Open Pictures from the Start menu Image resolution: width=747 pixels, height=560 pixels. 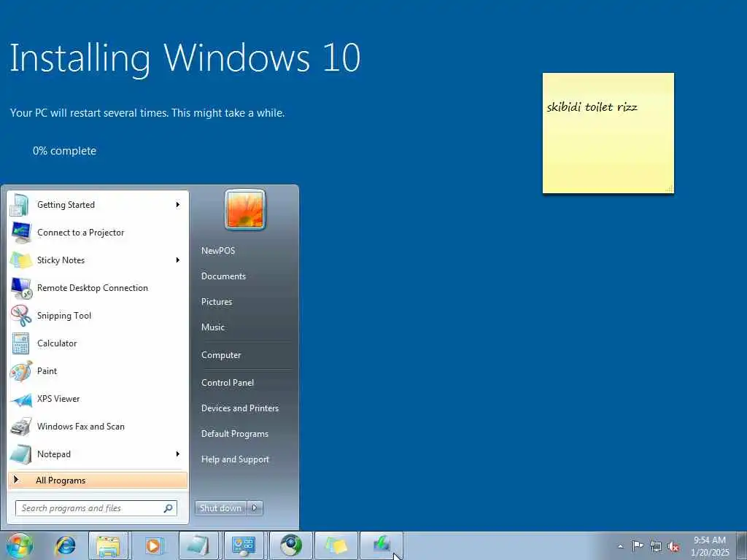point(217,301)
